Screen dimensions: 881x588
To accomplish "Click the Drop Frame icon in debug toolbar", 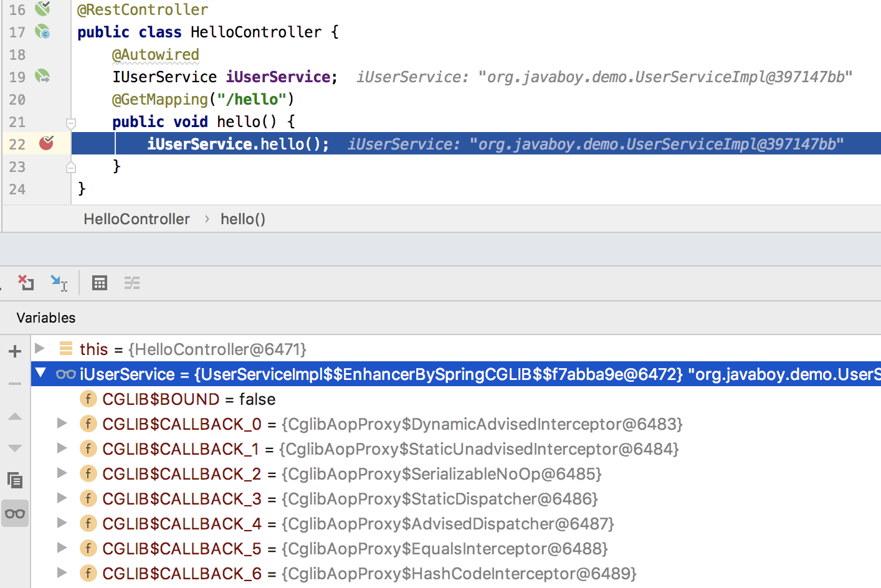I will click(x=26, y=283).
